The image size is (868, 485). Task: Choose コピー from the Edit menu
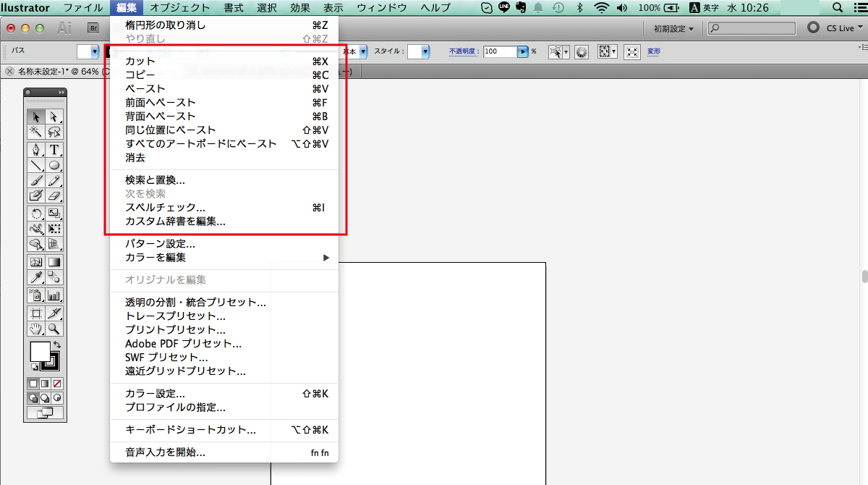pos(224,75)
